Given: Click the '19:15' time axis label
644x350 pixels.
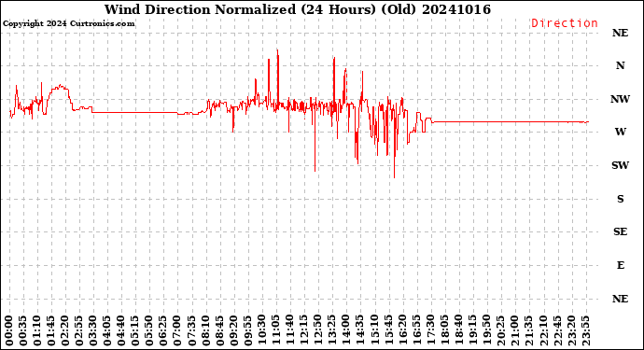Looking at the screenshot, I should click(x=472, y=330).
